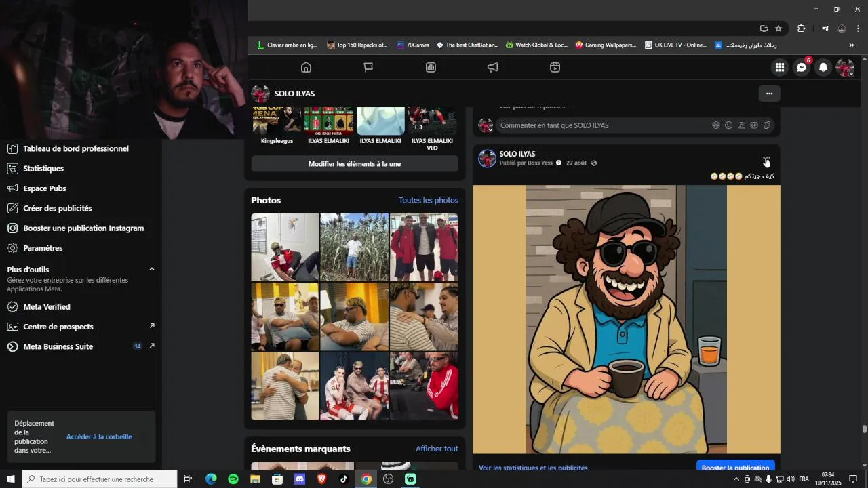The width and height of the screenshot is (868, 488).
Task: Open Toutes les photos link
Action: [429, 200]
